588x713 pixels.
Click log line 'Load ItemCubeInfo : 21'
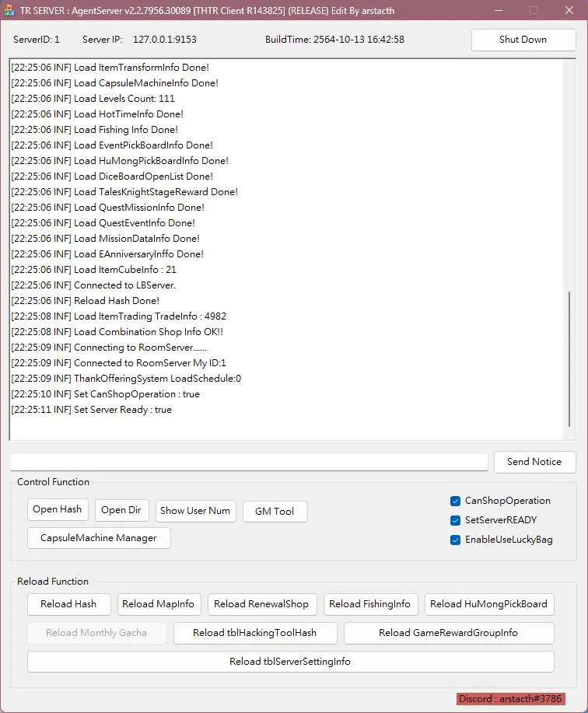click(93, 270)
